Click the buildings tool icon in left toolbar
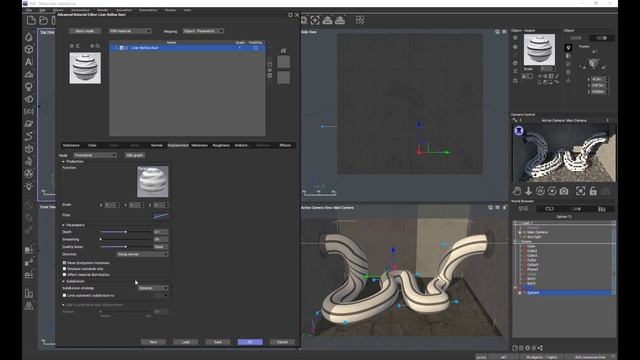 pyautogui.click(x=29, y=293)
